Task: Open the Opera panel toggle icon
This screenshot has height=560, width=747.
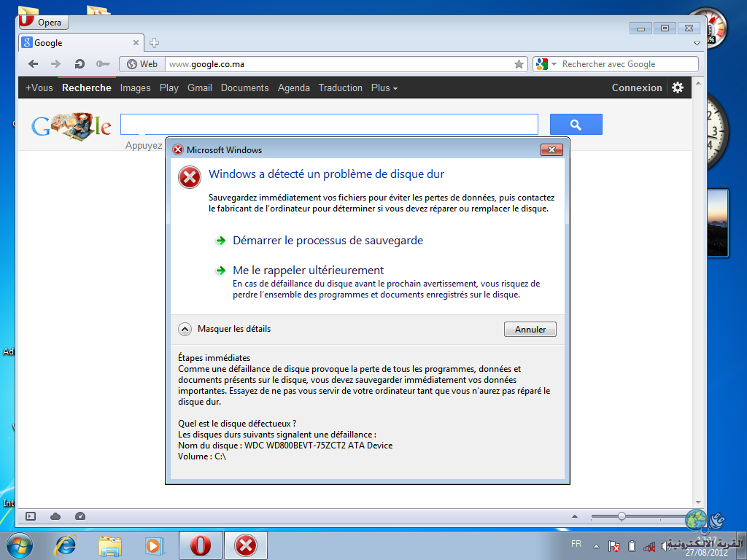Action: click(31, 516)
